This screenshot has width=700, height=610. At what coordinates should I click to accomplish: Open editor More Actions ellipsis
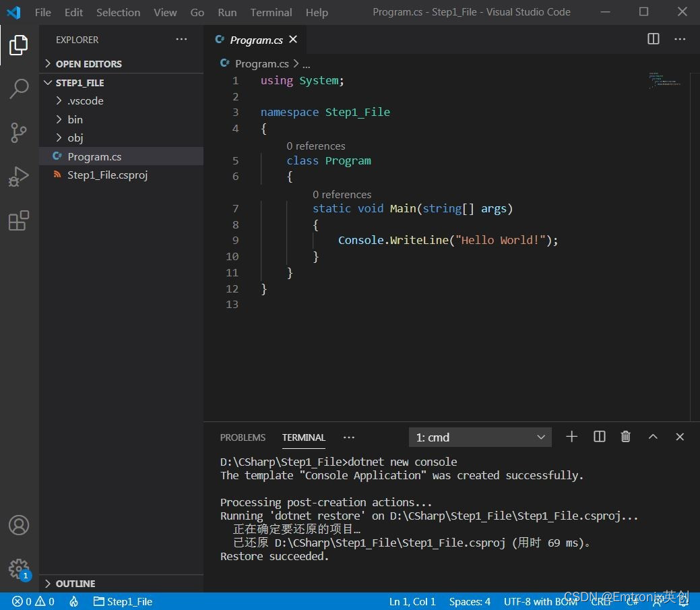click(x=680, y=39)
